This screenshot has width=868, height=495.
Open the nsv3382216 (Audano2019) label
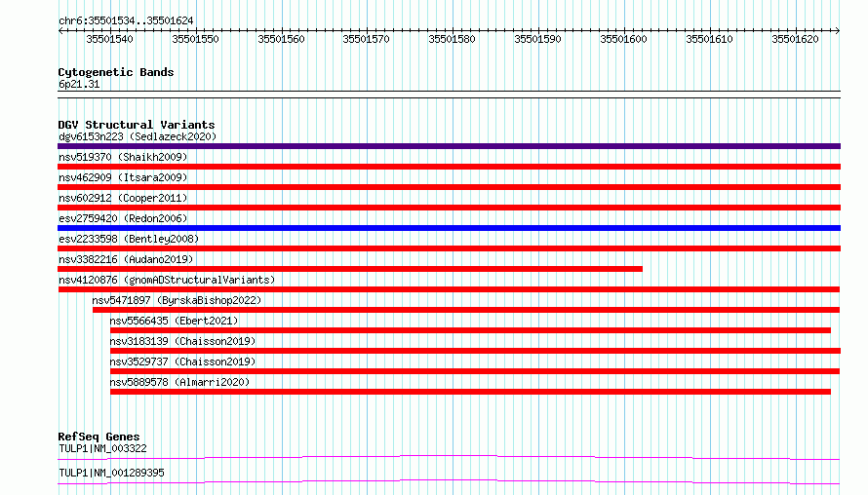[x=126, y=259]
